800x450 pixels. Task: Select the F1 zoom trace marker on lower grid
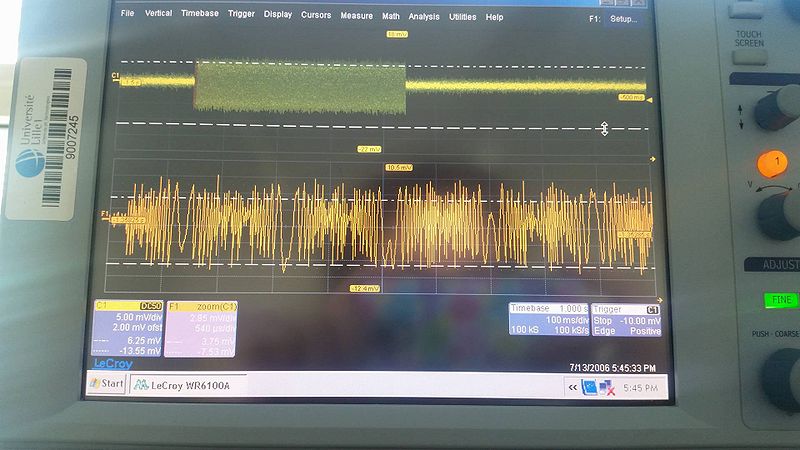pos(104,215)
